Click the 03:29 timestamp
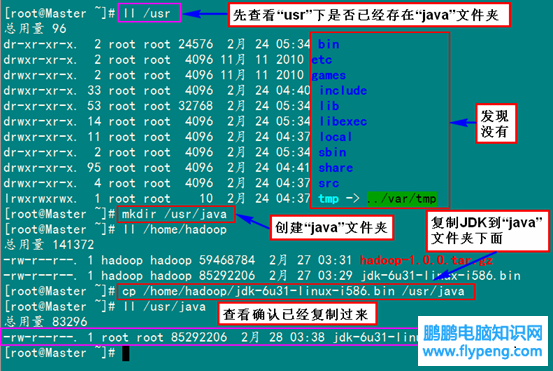The image size is (553, 371). [x=335, y=276]
